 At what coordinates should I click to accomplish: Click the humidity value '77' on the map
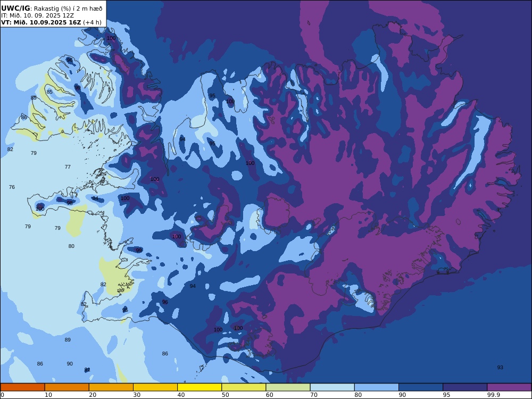coord(68,167)
